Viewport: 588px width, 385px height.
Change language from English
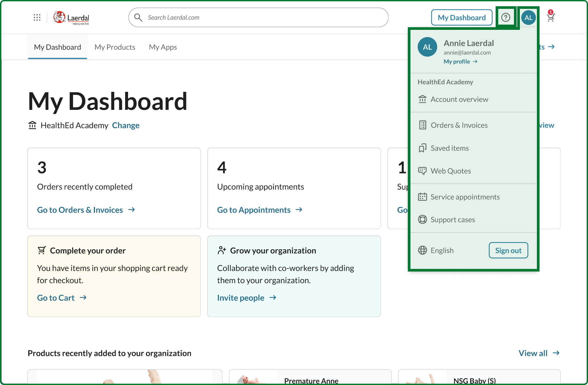point(442,251)
